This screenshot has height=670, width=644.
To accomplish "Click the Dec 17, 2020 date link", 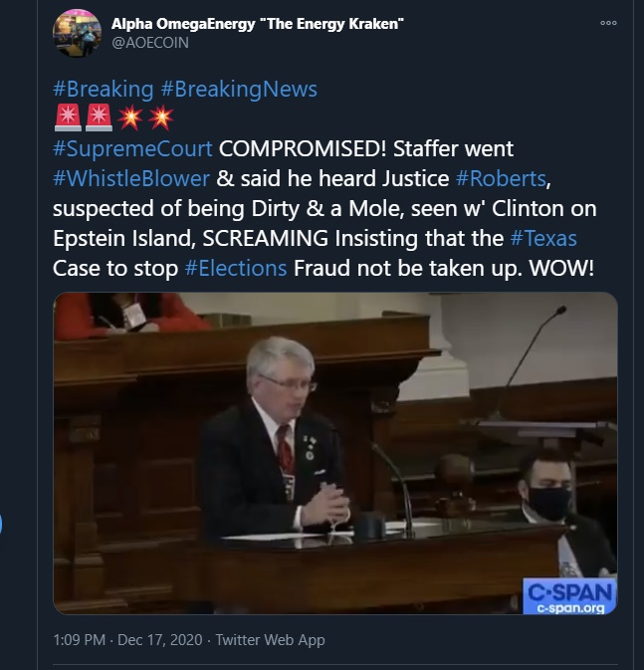I will click(160, 640).
